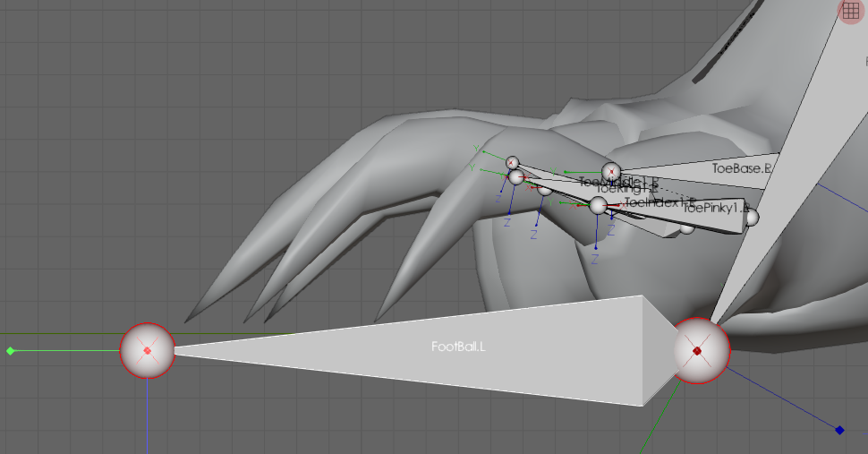868x454 pixels.
Task: Click joint sphere right of ToePinky1 label
Action: tap(752, 217)
